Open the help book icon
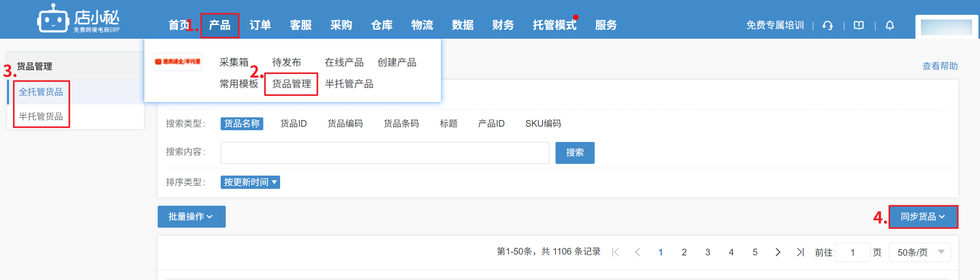This screenshot has height=280, width=980. pos(859,26)
